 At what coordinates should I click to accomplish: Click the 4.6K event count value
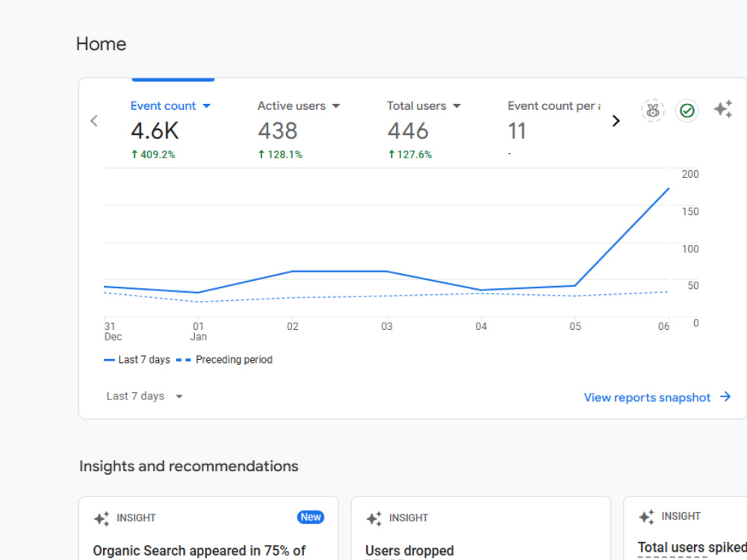click(x=155, y=131)
